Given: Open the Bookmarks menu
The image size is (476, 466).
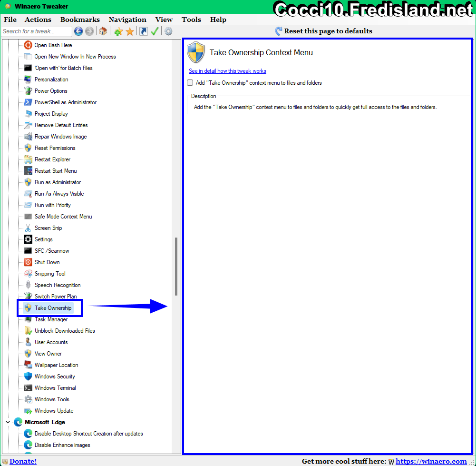Looking at the screenshot, I should pyautogui.click(x=80, y=20).
